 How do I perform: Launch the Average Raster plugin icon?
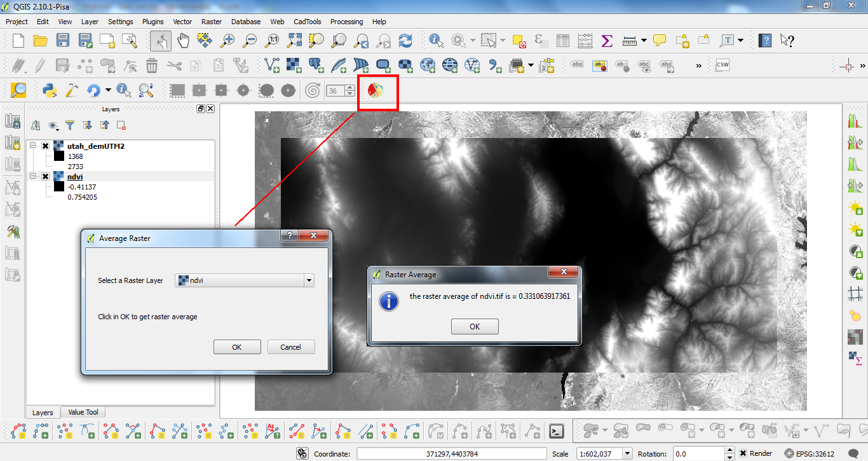tap(376, 90)
